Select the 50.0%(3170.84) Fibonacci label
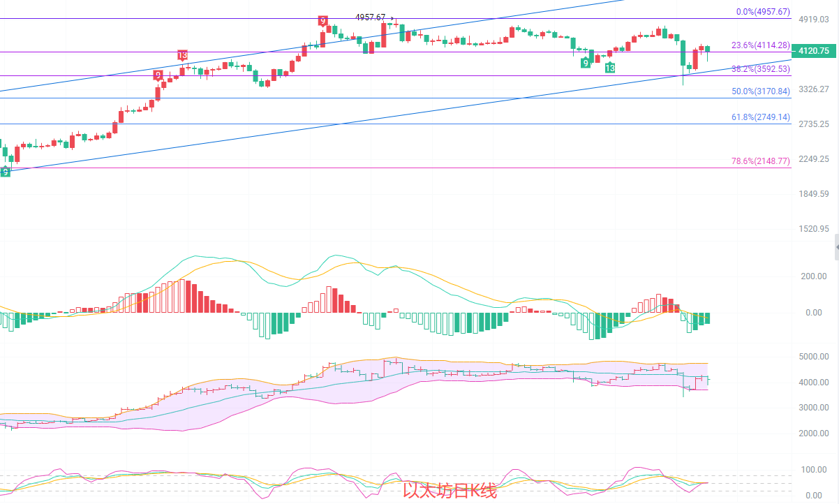 [x=761, y=91]
